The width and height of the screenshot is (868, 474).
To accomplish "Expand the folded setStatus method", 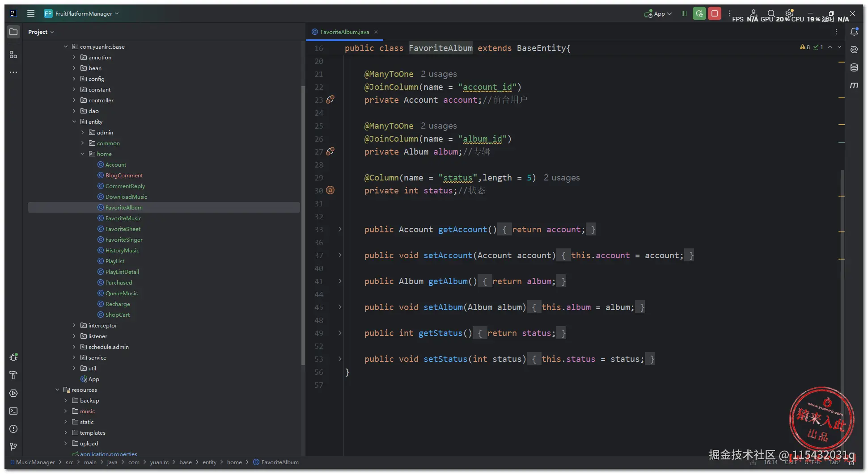I will pyautogui.click(x=340, y=359).
